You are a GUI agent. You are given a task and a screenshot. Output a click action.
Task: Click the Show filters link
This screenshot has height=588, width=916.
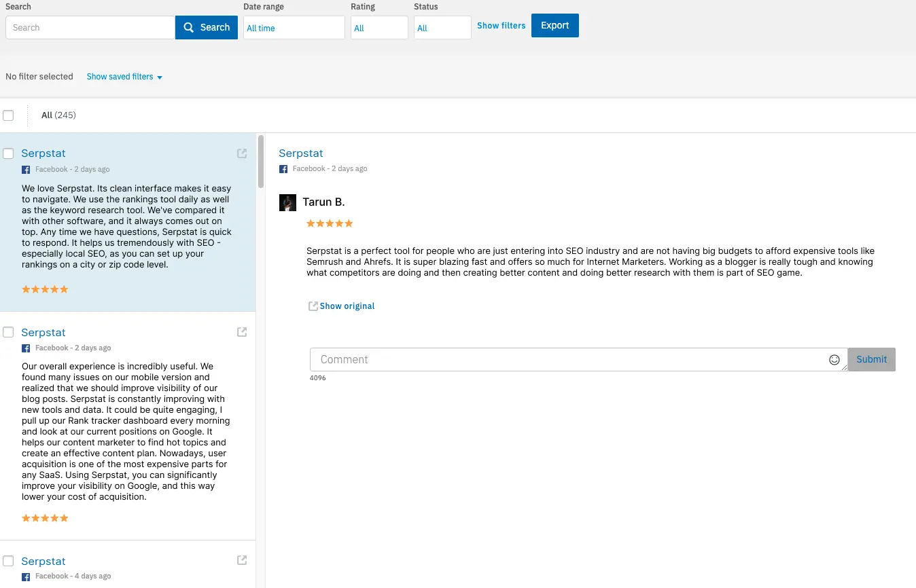501,26
